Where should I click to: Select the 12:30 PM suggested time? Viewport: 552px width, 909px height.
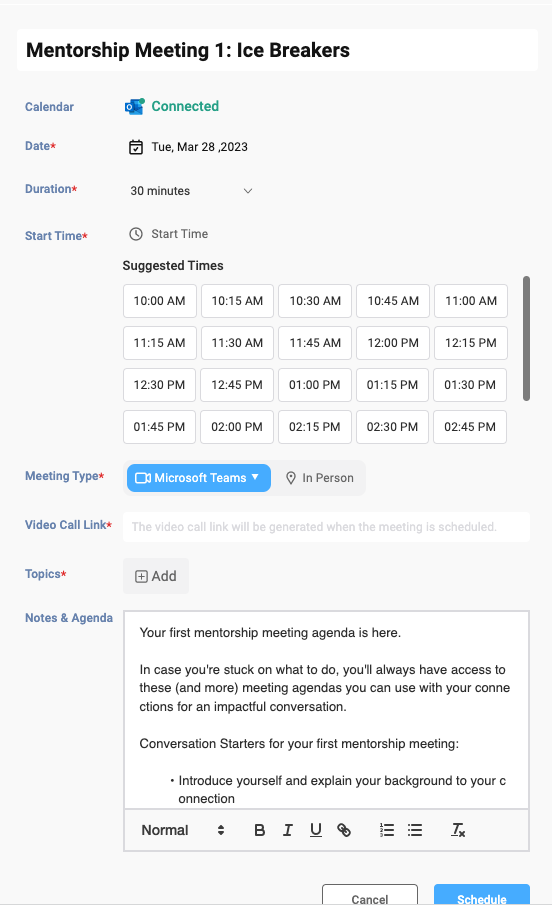pyautogui.click(x=159, y=385)
